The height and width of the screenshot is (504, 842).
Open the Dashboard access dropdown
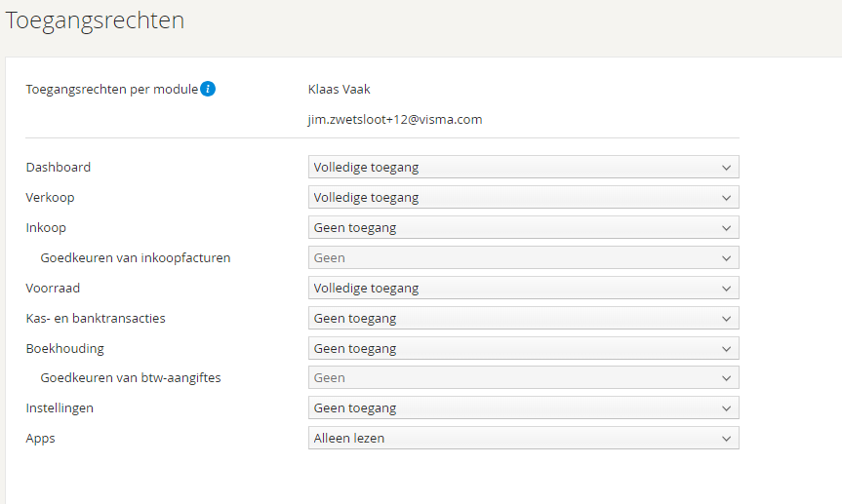523,167
